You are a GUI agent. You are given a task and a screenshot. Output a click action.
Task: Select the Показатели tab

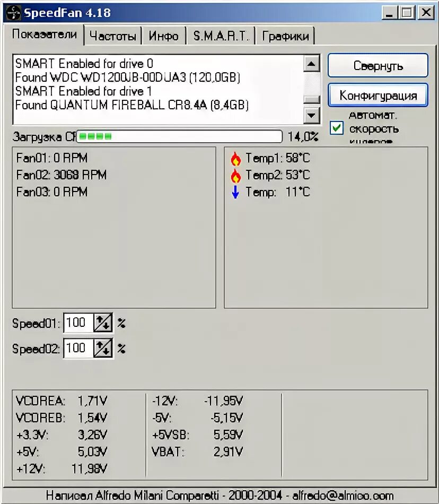[45, 34]
